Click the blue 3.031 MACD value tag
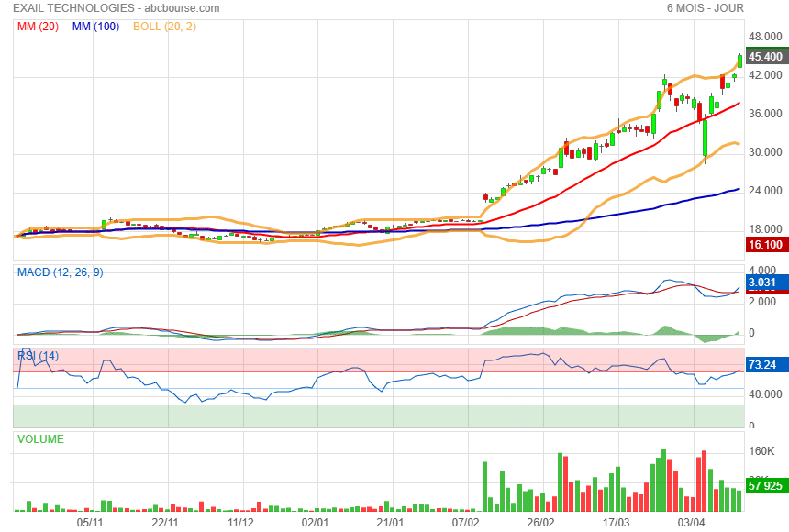The image size is (789, 532). [x=767, y=283]
